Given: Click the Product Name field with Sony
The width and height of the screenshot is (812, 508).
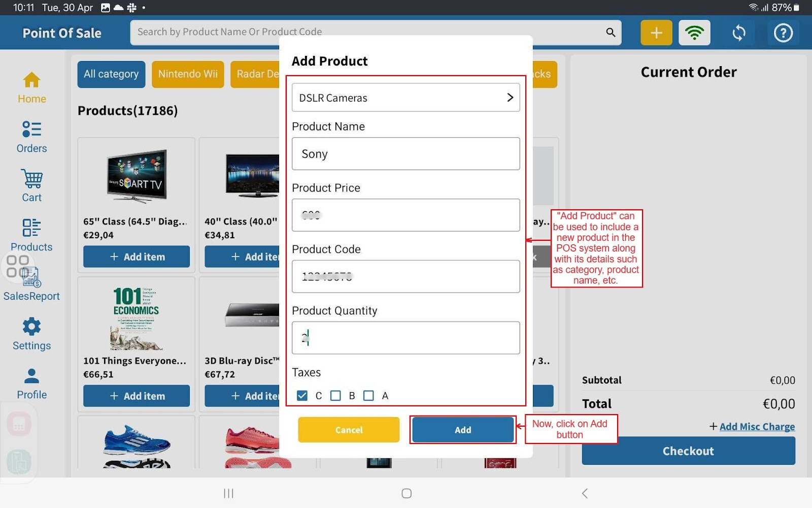Looking at the screenshot, I should [405, 154].
